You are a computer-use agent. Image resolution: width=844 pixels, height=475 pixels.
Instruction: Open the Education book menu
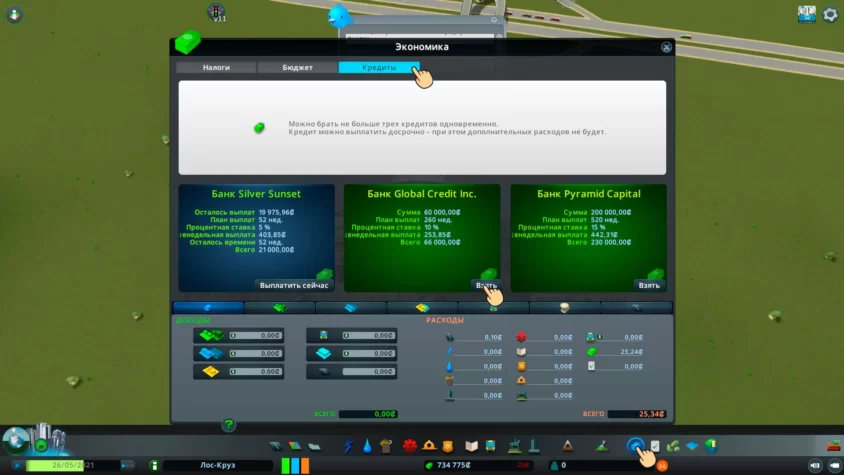(x=472, y=446)
